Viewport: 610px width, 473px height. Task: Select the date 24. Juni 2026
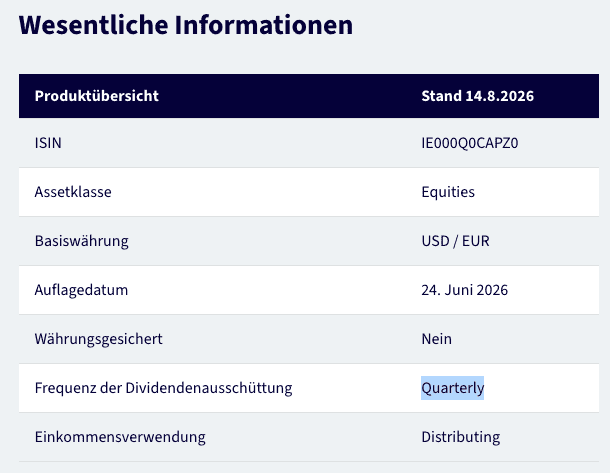pos(465,290)
